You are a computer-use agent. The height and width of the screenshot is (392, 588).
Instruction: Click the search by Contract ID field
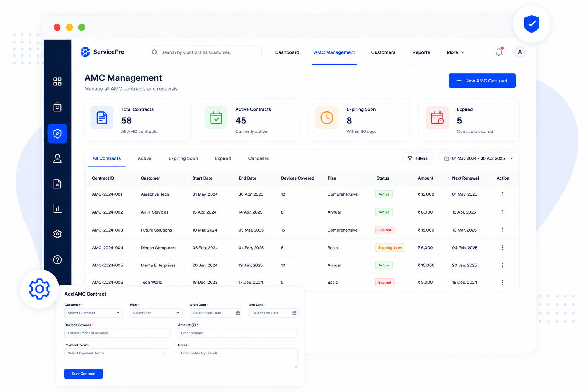click(x=204, y=52)
